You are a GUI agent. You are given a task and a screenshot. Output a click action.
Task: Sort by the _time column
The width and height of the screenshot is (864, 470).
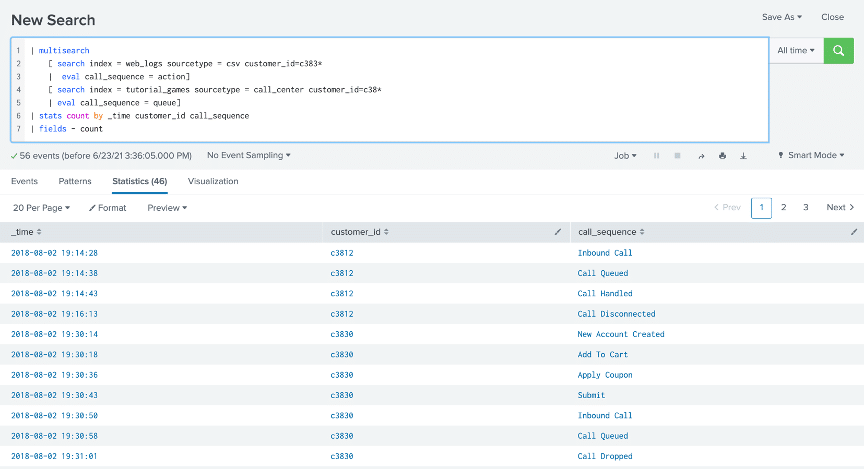point(26,232)
